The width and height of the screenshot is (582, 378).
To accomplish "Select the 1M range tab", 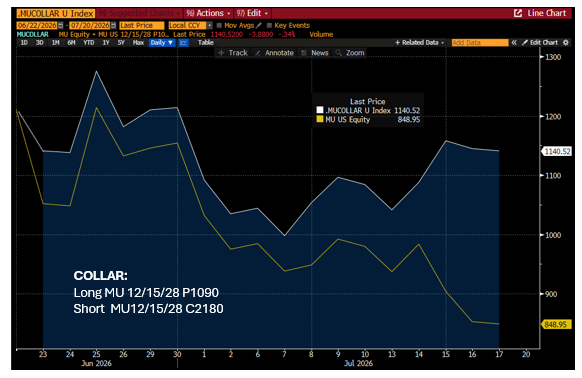I will (x=55, y=42).
